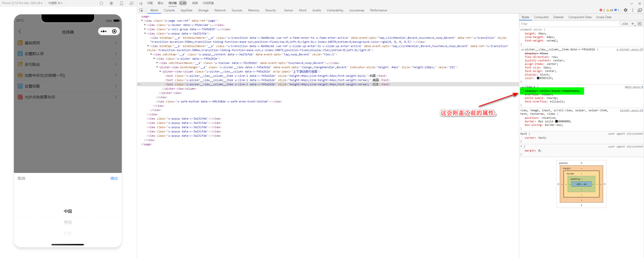Add a new style rule with plus icon
Image resolution: width=644 pixels, height=258 pixels.
coord(633,24)
